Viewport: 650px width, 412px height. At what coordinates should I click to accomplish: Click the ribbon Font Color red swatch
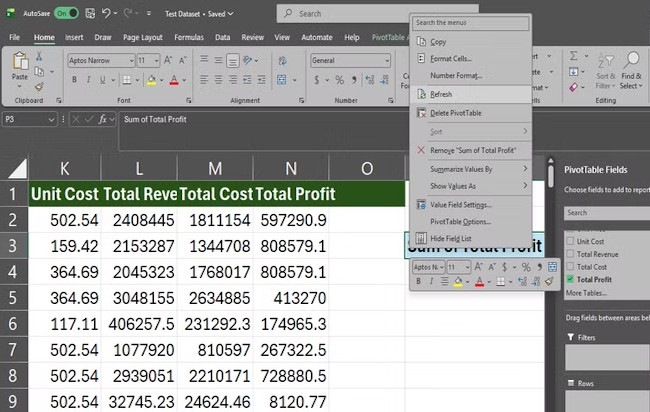[x=174, y=80]
